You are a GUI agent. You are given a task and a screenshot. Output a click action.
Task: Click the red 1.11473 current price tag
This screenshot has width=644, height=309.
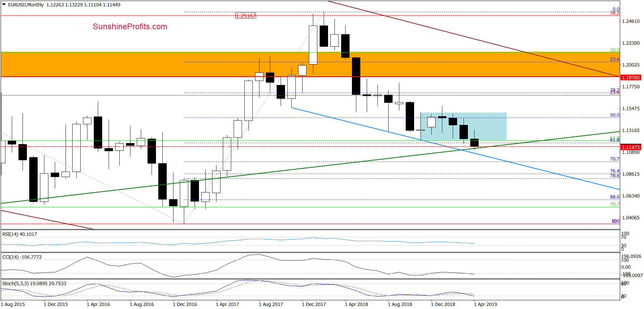tap(631, 147)
